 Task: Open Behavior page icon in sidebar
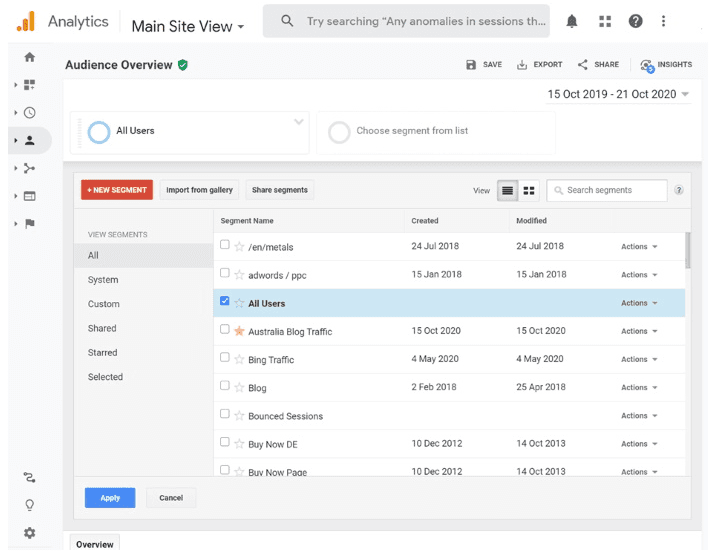[x=29, y=196]
